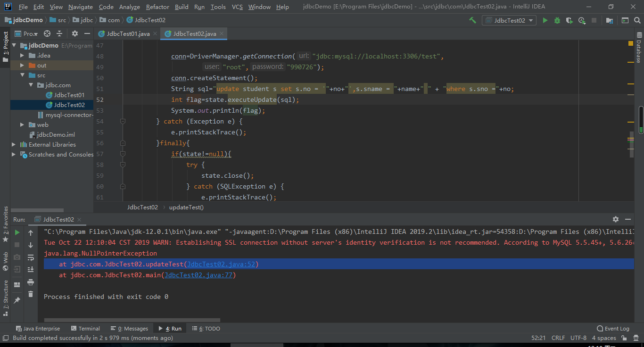Search Everywhere using magnifier icon

(x=637, y=20)
